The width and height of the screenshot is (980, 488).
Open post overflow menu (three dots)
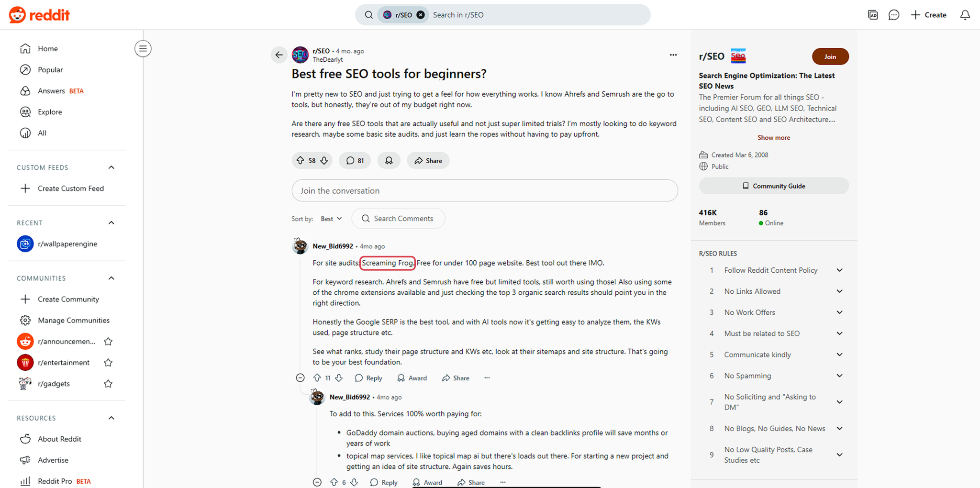pyautogui.click(x=673, y=55)
